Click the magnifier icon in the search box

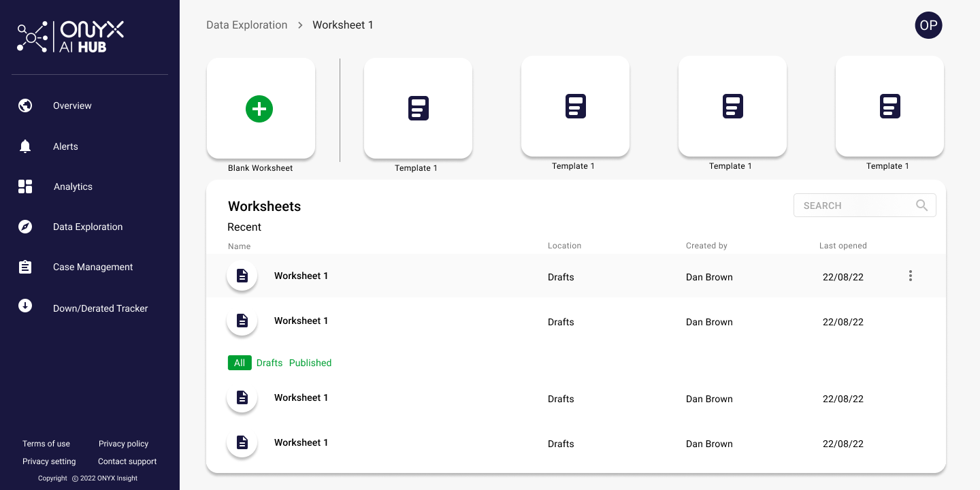coord(922,206)
